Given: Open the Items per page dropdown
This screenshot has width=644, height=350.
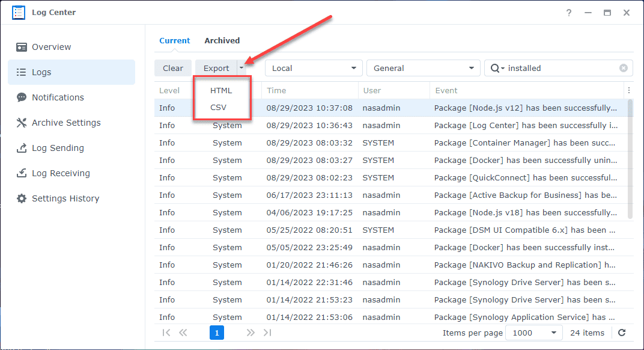Looking at the screenshot, I should click(x=533, y=332).
